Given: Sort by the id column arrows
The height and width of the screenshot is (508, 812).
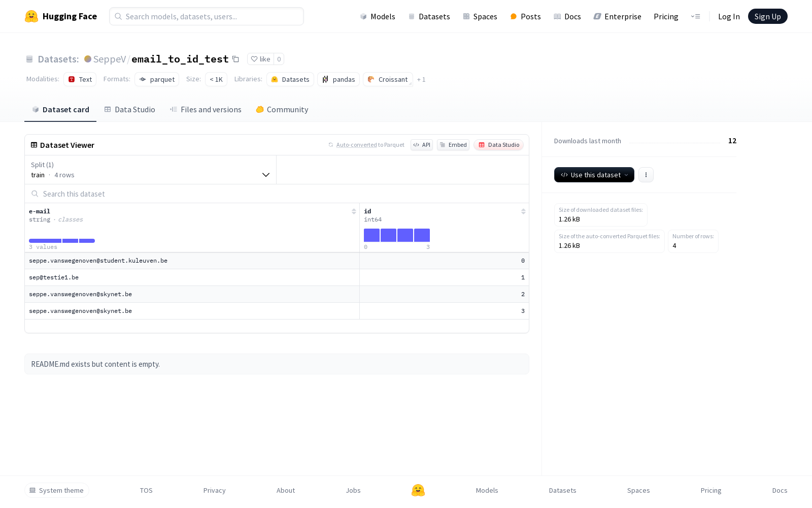Looking at the screenshot, I should (523, 211).
